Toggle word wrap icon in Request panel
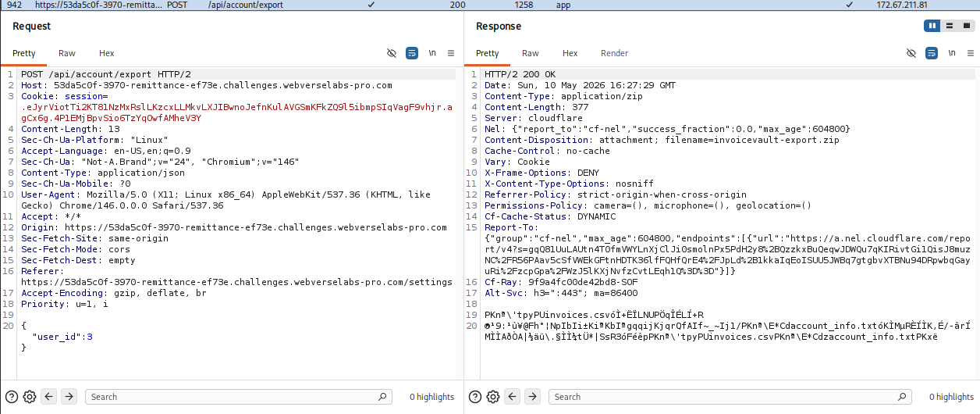The height and width of the screenshot is (414, 980). (x=412, y=53)
